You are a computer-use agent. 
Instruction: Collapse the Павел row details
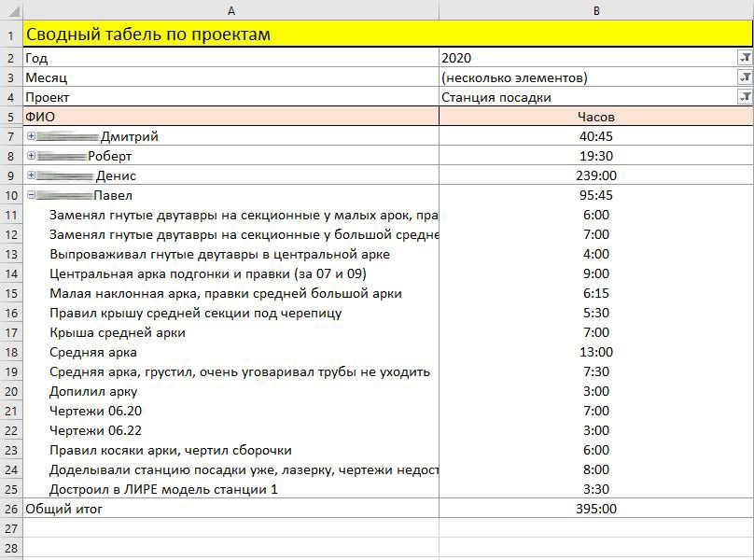pyautogui.click(x=31, y=195)
